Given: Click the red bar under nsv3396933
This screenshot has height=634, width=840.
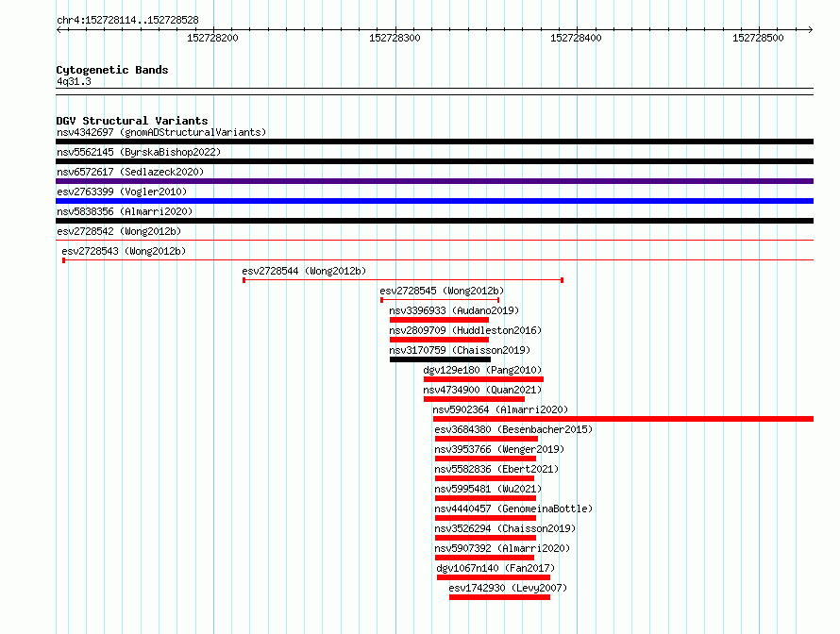Looking at the screenshot, I should (x=439, y=320).
